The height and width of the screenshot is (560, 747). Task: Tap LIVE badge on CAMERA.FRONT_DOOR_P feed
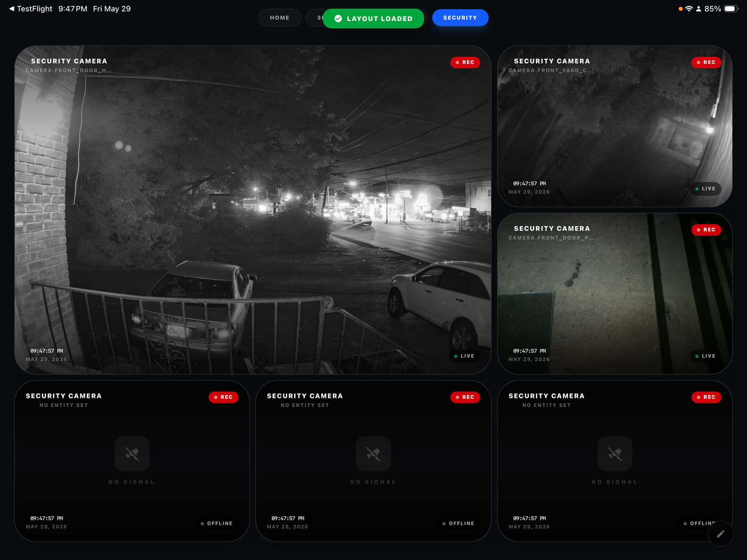(705, 356)
